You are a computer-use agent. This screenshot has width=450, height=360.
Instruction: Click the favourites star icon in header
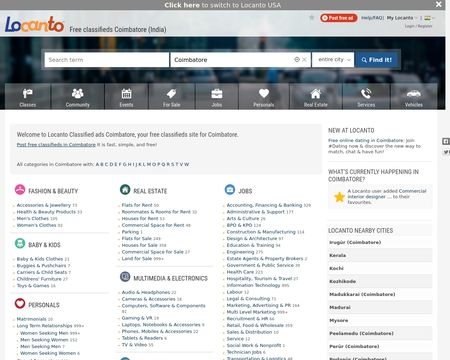tap(312, 17)
